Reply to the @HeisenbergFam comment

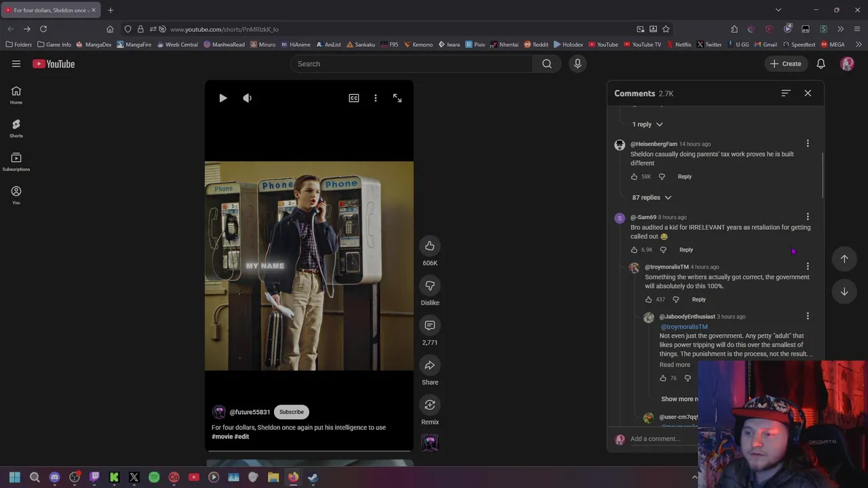[685, 176]
